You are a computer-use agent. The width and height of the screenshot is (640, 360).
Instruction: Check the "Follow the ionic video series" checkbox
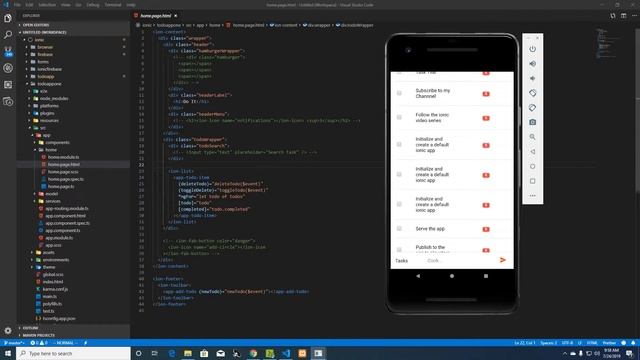399,117
